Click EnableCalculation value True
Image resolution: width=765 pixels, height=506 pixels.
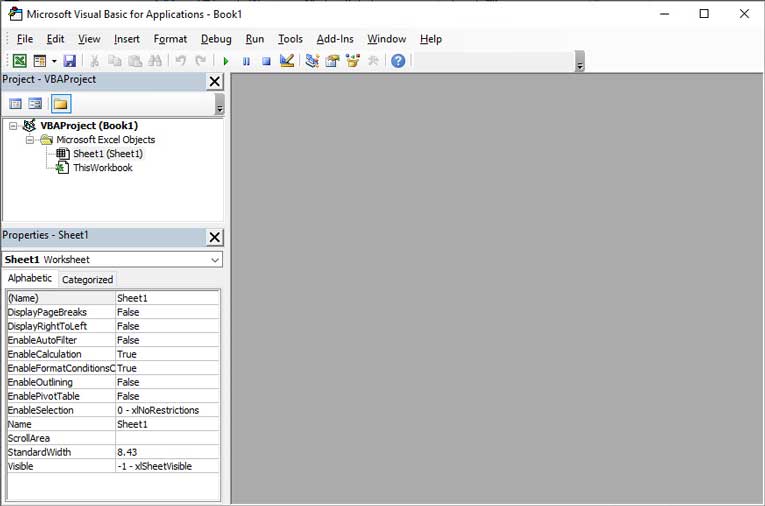tap(167, 354)
